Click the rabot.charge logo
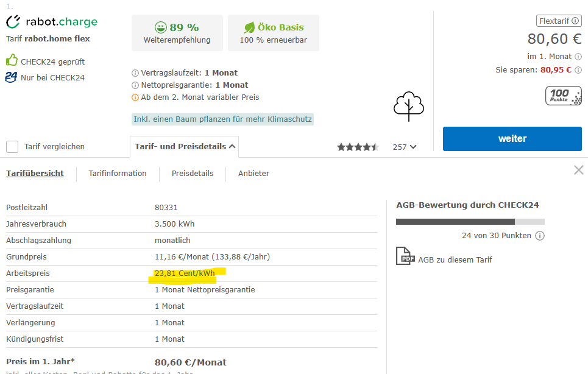The image size is (588, 374). [52, 22]
